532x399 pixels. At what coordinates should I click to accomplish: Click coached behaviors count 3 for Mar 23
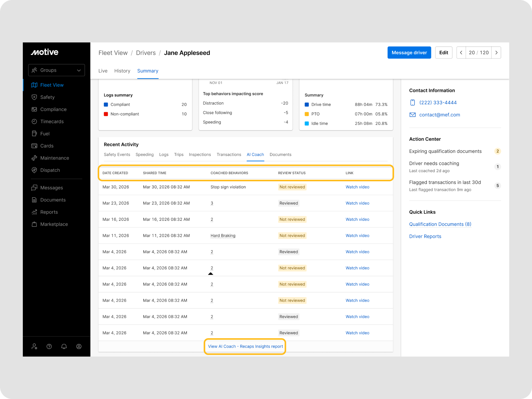click(x=212, y=203)
